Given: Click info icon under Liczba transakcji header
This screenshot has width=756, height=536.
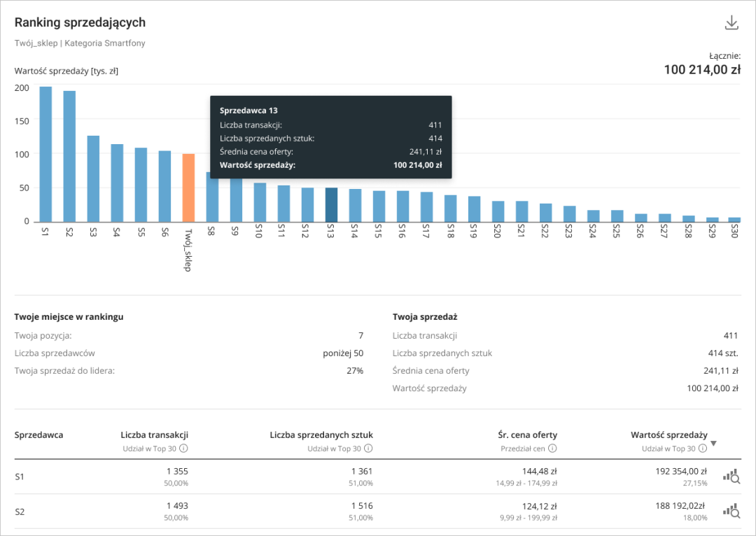Looking at the screenshot, I should [x=183, y=449].
